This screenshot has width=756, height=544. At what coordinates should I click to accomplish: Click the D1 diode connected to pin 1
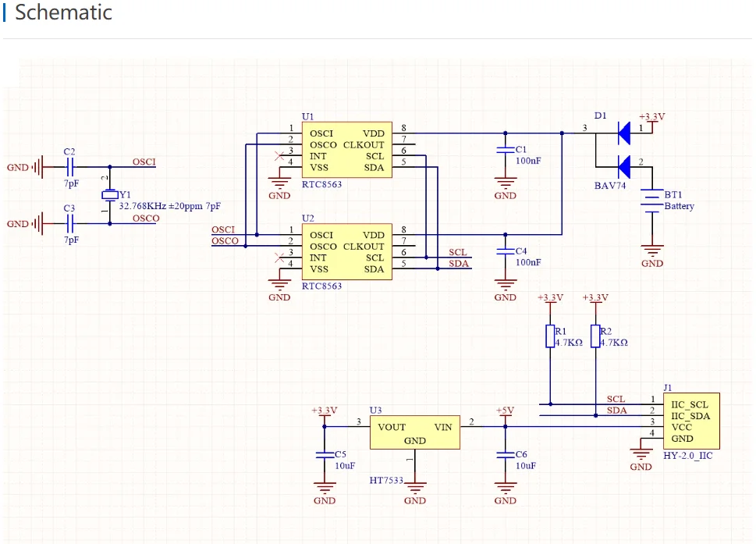pos(624,133)
